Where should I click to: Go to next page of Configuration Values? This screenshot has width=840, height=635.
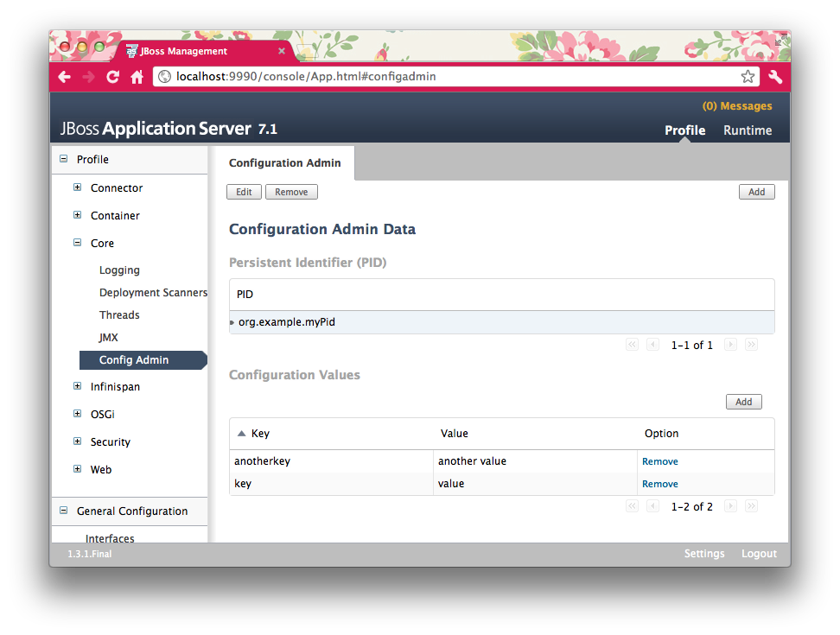[x=731, y=506]
